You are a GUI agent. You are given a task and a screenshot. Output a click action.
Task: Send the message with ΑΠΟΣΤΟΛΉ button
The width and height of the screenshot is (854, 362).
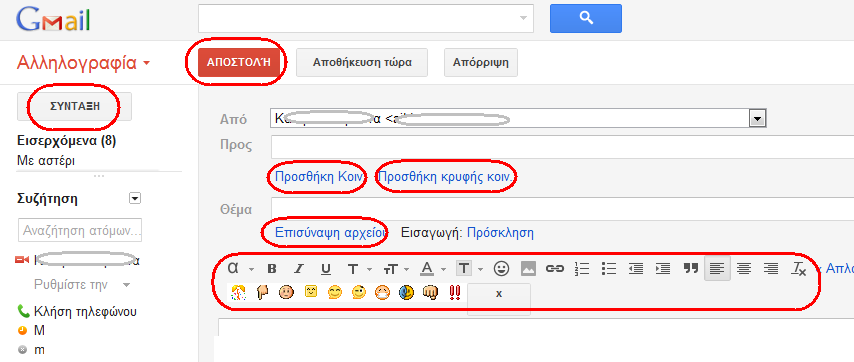coord(239,62)
